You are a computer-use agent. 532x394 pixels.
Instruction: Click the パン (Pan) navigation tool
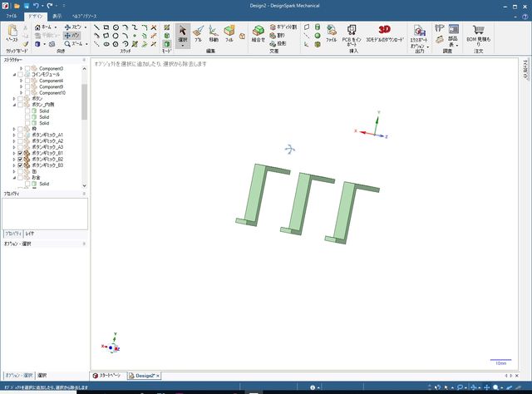click(x=72, y=35)
